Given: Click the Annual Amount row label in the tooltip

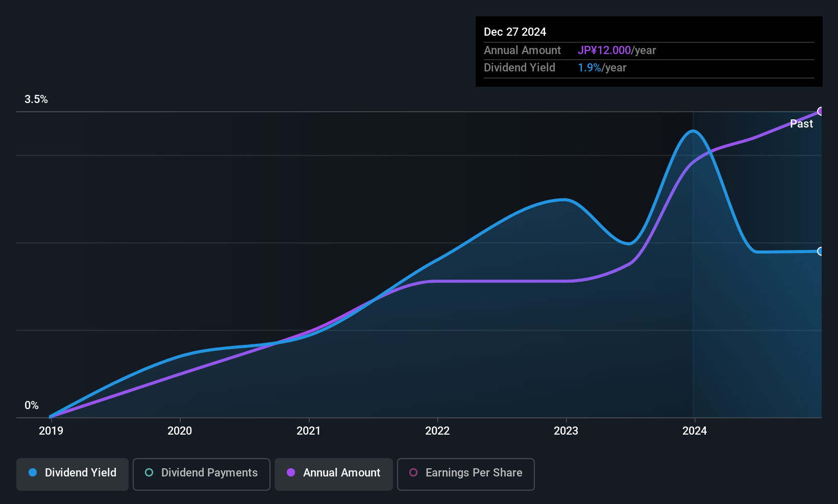Looking at the screenshot, I should pos(522,51).
